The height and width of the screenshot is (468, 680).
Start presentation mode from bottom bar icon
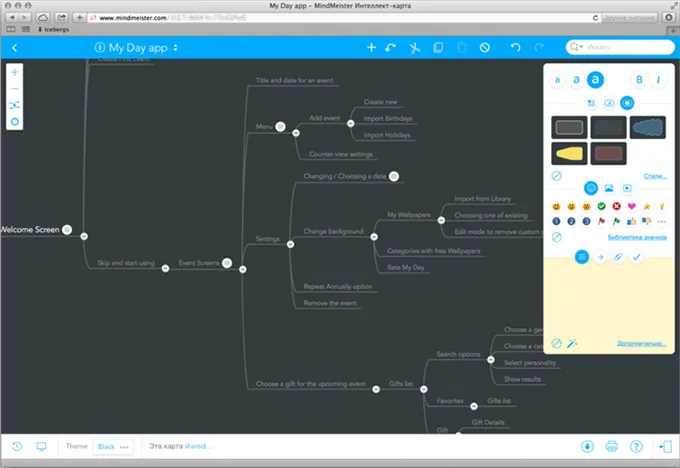(x=41, y=446)
